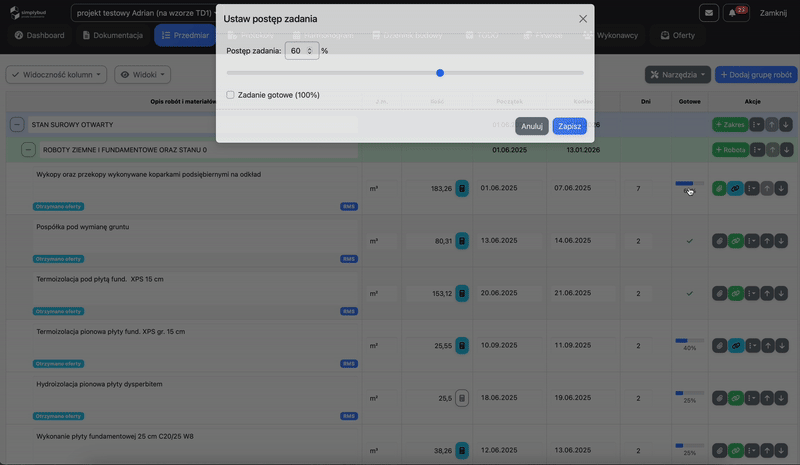The width and height of the screenshot is (800, 465).
Task: Click Zapisz to save task progress
Action: (x=569, y=126)
